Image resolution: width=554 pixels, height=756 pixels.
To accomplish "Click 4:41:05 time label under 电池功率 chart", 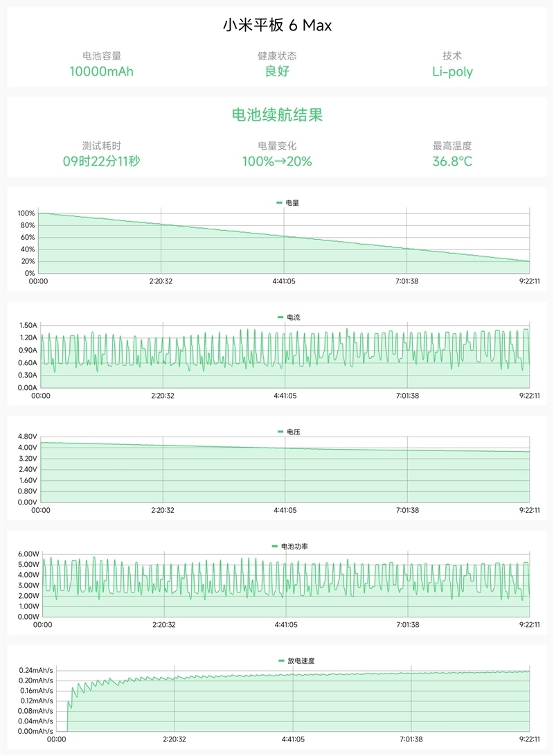I will click(286, 625).
